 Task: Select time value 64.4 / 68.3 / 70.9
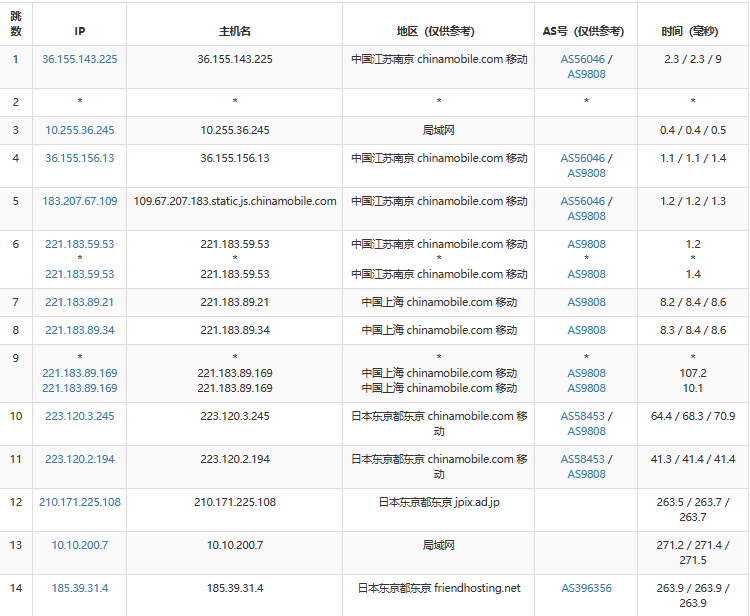point(693,416)
